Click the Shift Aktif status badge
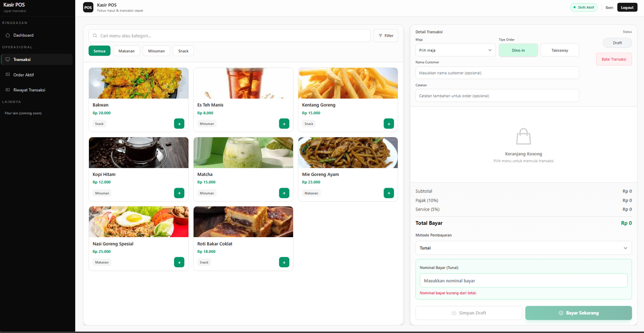This screenshot has width=644, height=333. 584,7
